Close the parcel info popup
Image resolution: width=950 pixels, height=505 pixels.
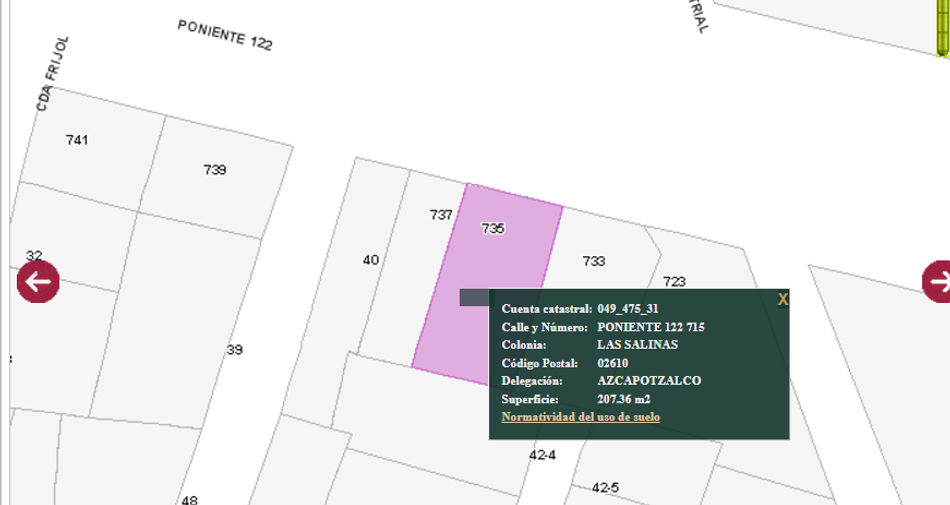coord(783,299)
